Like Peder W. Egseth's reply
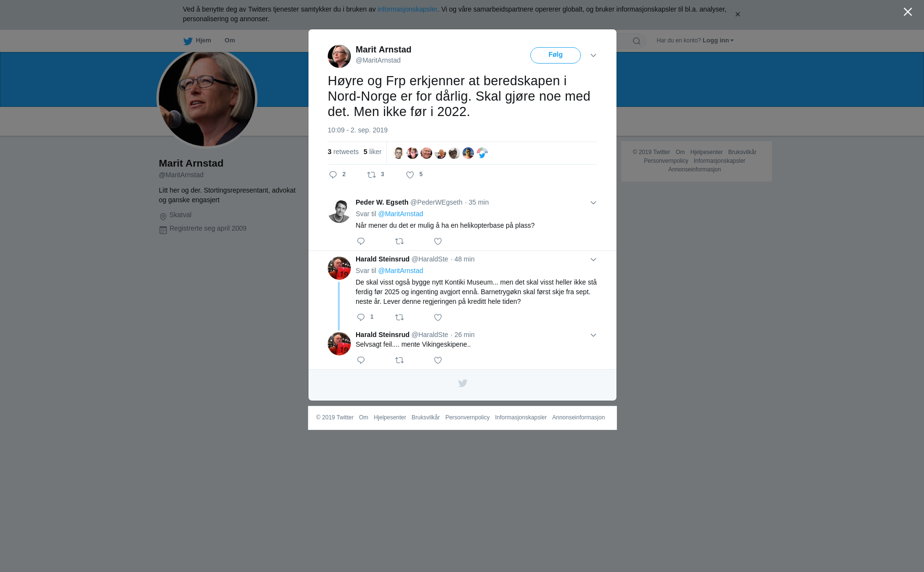924x572 pixels. [x=438, y=241]
